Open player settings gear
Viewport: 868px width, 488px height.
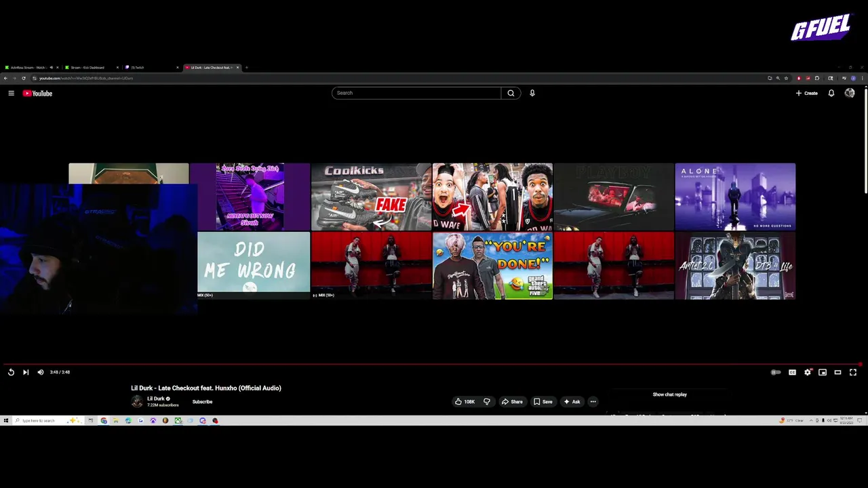click(807, 372)
